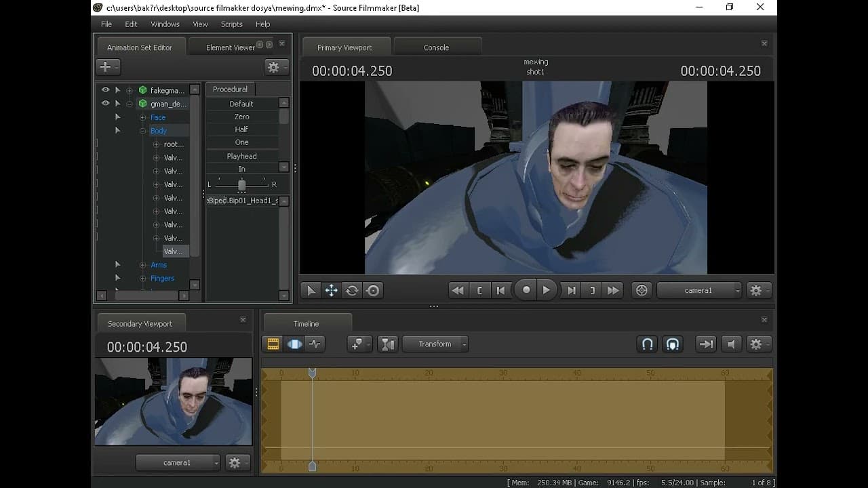868x488 pixels.
Task: Click the green cube icon beside gman_de
Action: click(x=142, y=104)
